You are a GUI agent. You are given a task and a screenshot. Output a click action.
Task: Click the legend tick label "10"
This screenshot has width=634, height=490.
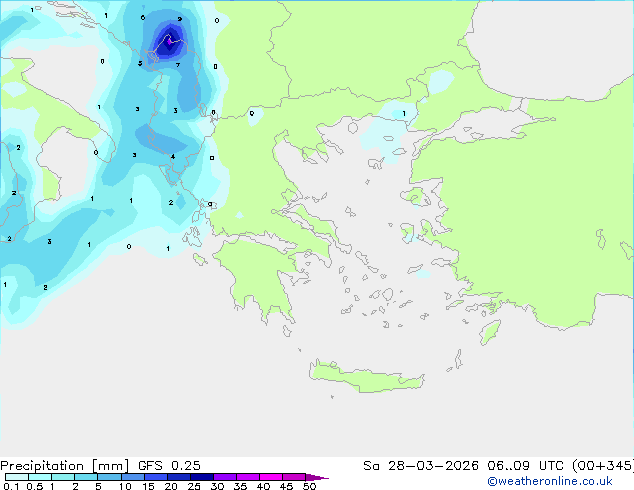point(125,486)
